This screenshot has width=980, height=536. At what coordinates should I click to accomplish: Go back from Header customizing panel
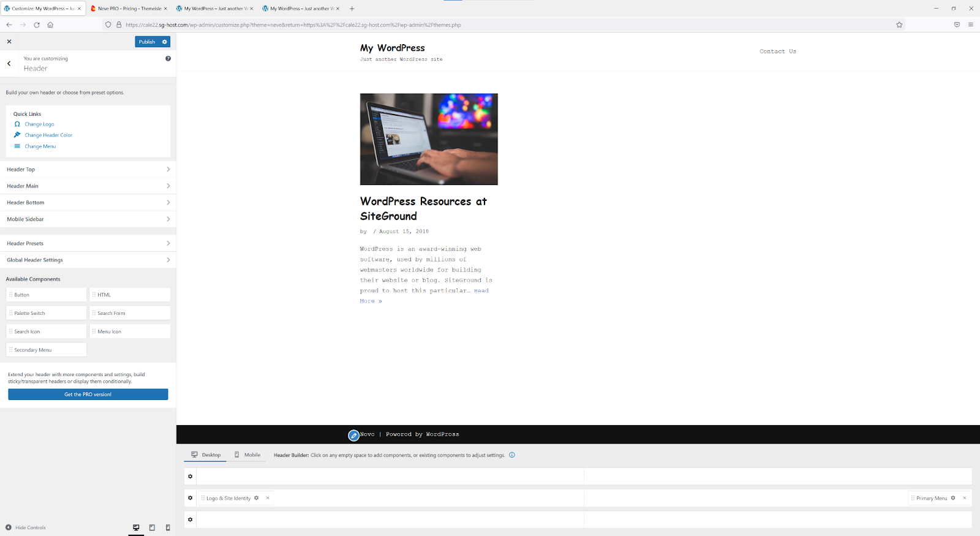(9, 64)
